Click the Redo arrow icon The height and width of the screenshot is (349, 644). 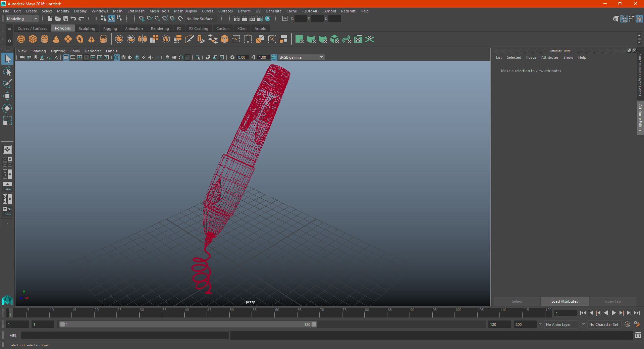point(81,19)
